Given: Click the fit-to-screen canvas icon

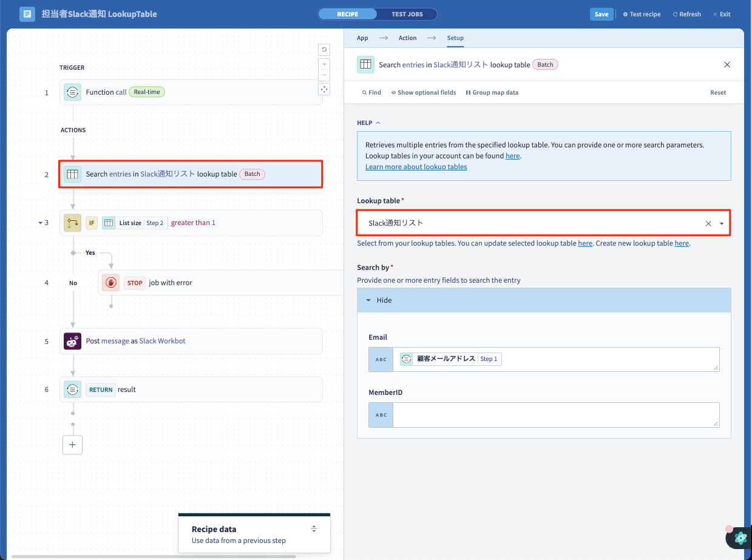Looking at the screenshot, I should 325,90.
